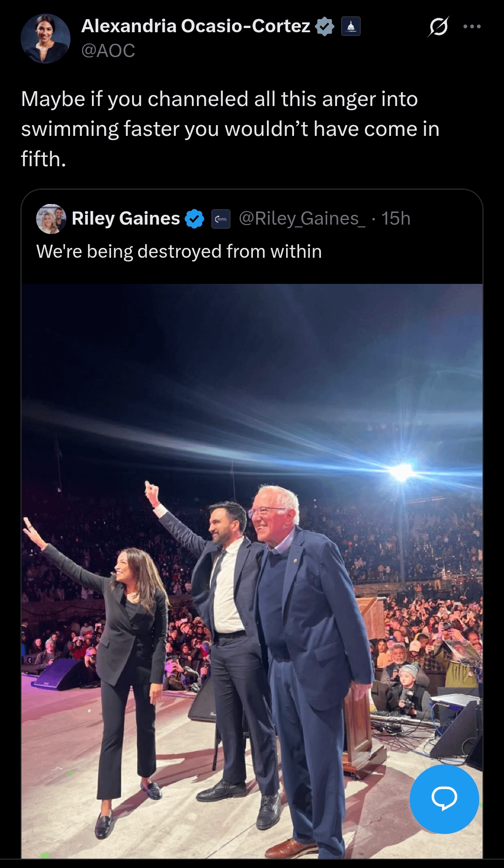Viewport: 504px width, 868px height.
Task: Tap gray verified badge beside Ocasio-Cortez
Action: pyautogui.click(x=325, y=27)
